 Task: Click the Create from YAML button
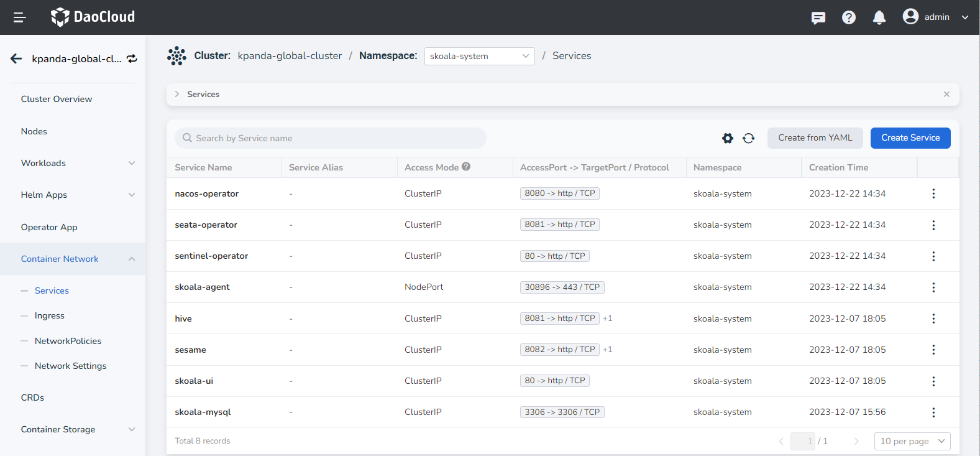pos(815,138)
